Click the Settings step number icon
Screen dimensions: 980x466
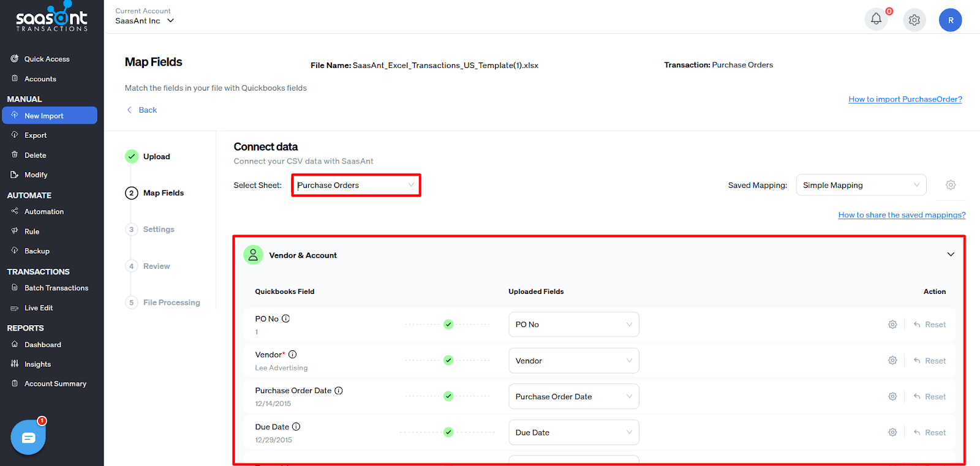(x=131, y=230)
